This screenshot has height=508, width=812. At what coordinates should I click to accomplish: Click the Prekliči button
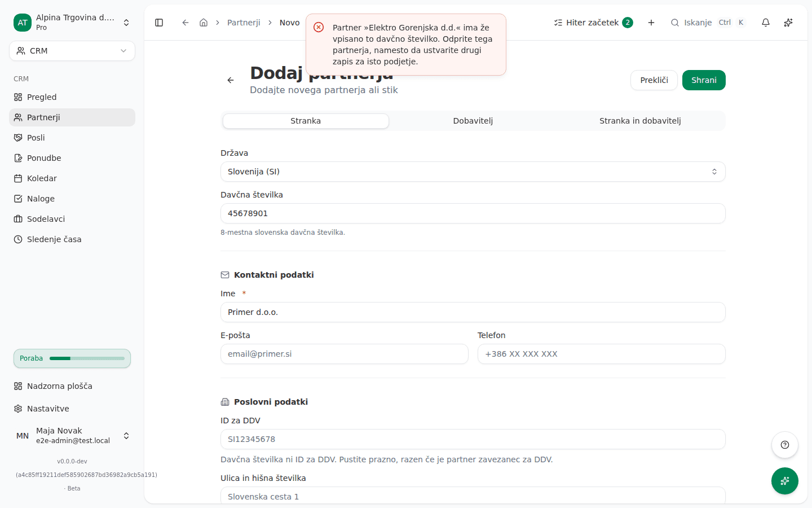(x=654, y=80)
